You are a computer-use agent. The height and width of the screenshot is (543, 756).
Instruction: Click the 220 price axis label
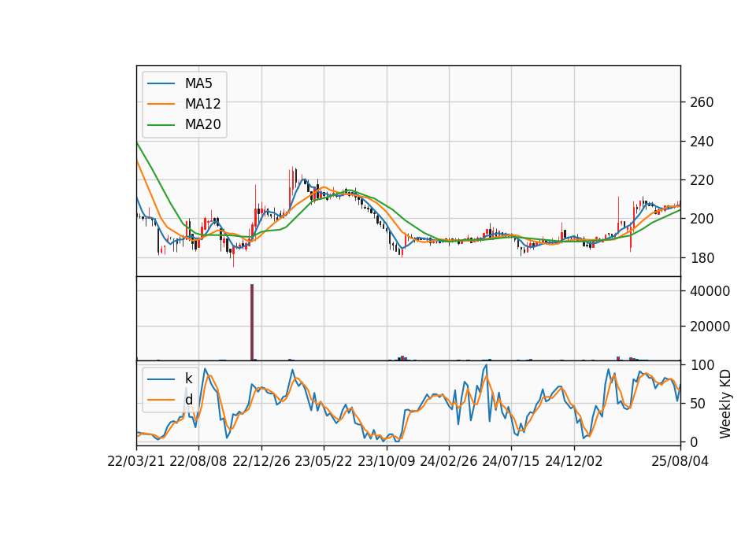[702, 180]
